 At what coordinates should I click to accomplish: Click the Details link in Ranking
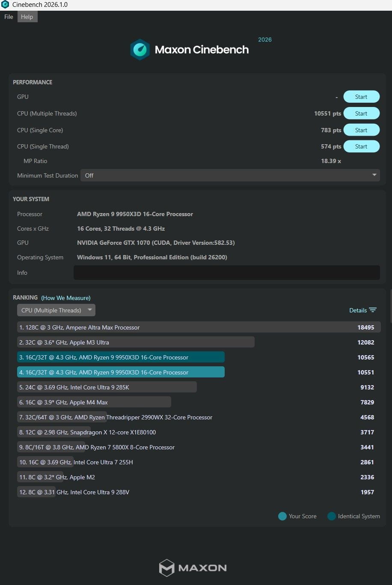[x=358, y=310]
